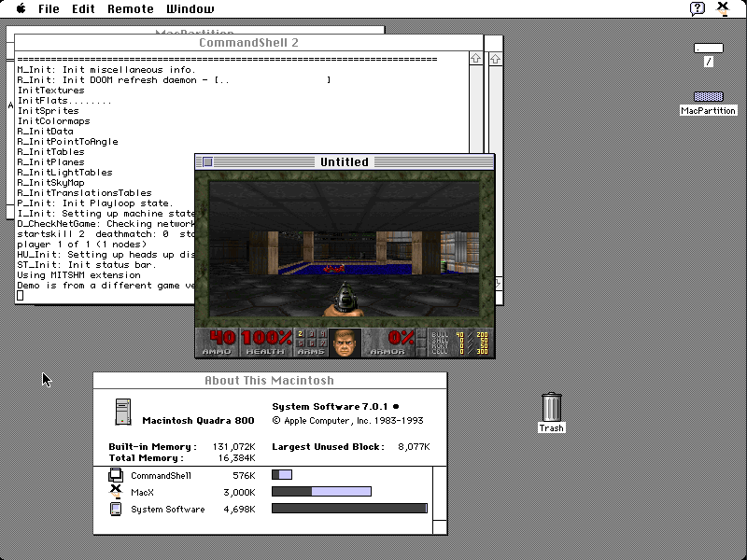This screenshot has width=747, height=560.
Task: Click the 'System Software 7.0.1' text
Action: pyautogui.click(x=330, y=407)
